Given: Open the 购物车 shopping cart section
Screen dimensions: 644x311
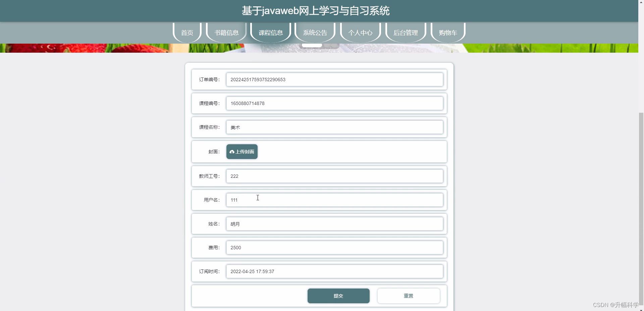Looking at the screenshot, I should coord(447,33).
